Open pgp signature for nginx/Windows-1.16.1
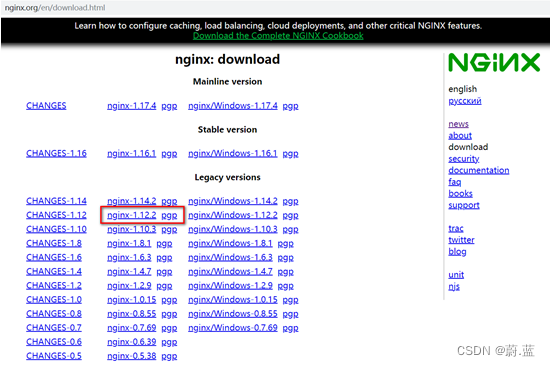Viewport: 550px width, 366px height. click(290, 154)
